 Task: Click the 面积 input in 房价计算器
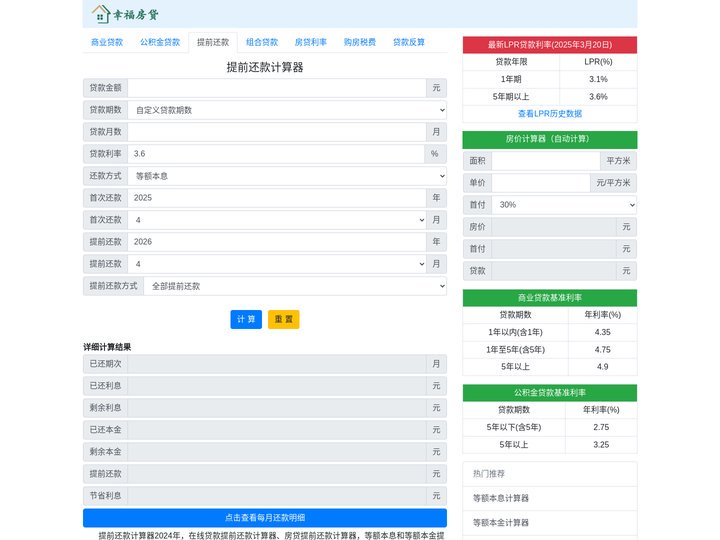[x=546, y=161]
